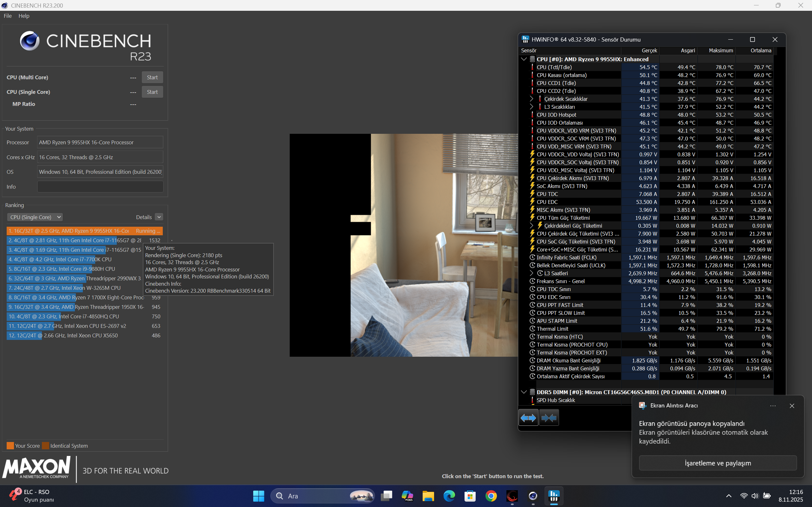Click the Asgari column header

(678, 51)
